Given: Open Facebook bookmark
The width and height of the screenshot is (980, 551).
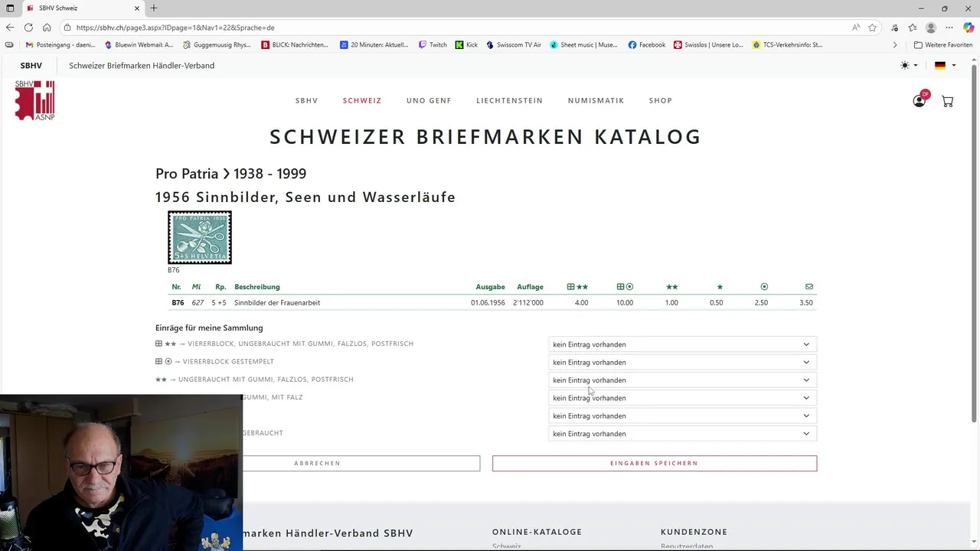Looking at the screenshot, I should 647,45.
